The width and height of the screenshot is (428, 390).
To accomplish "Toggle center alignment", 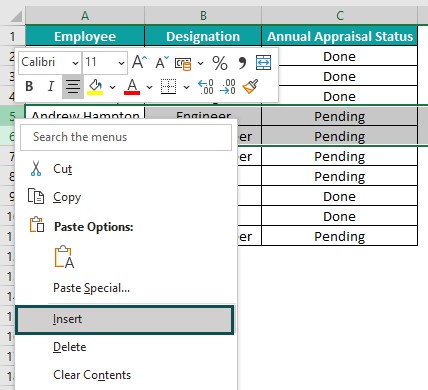I will point(73,87).
